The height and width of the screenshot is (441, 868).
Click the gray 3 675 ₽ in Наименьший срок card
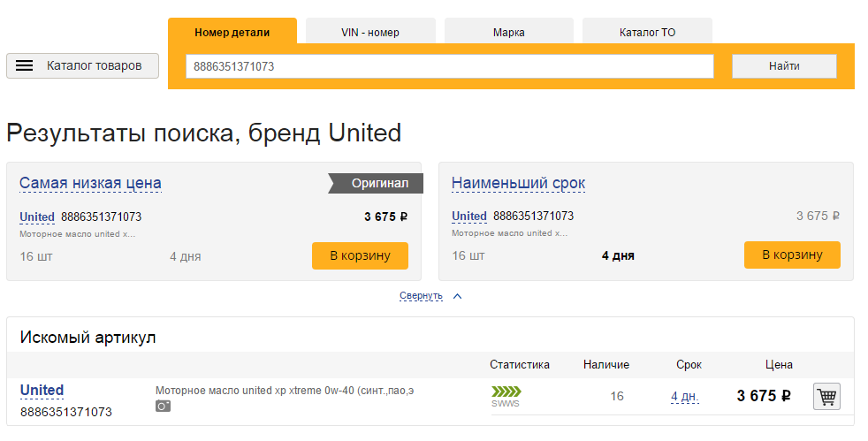[x=818, y=216]
